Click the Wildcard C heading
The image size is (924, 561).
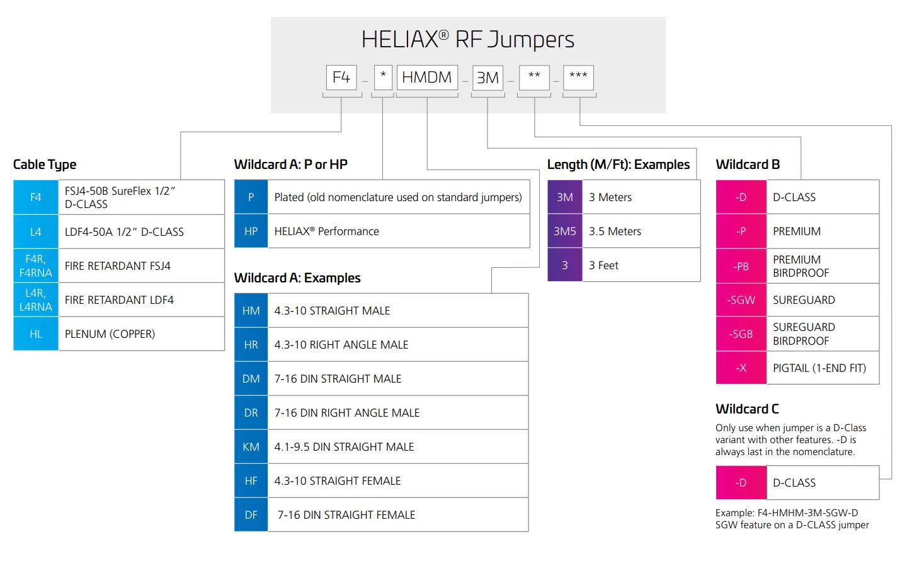click(747, 409)
